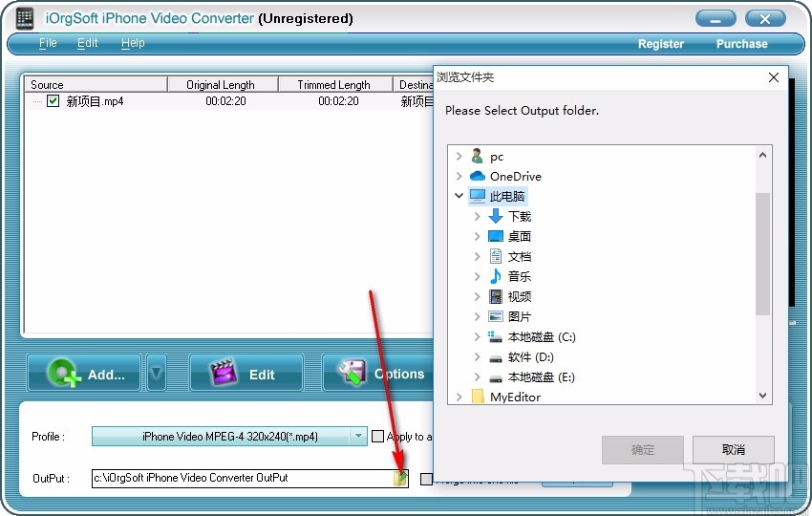
Task: Expand the 视频 folder node
Action: 477,296
